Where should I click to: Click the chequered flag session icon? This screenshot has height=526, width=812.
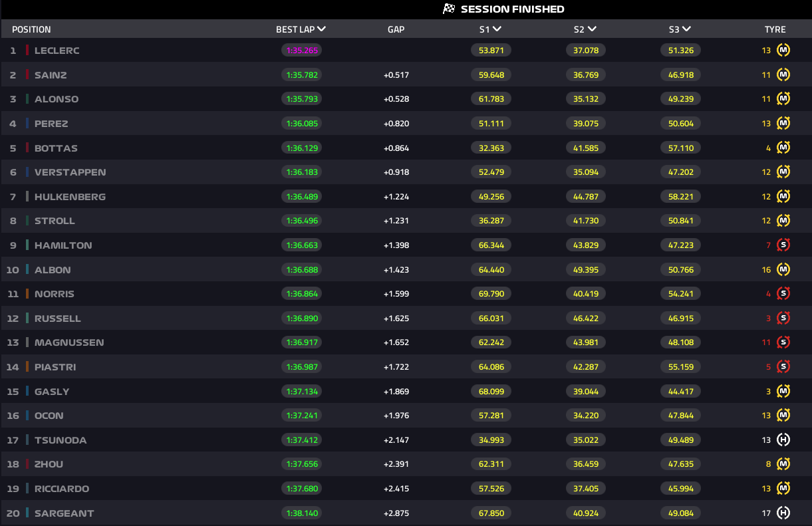(449, 9)
